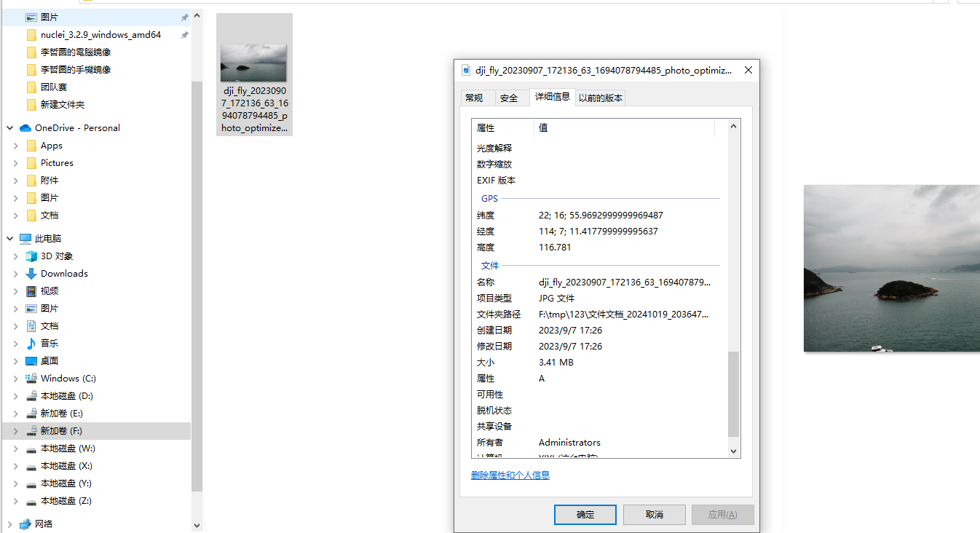Close the properties dialog
The image size is (980, 533).
click(748, 71)
